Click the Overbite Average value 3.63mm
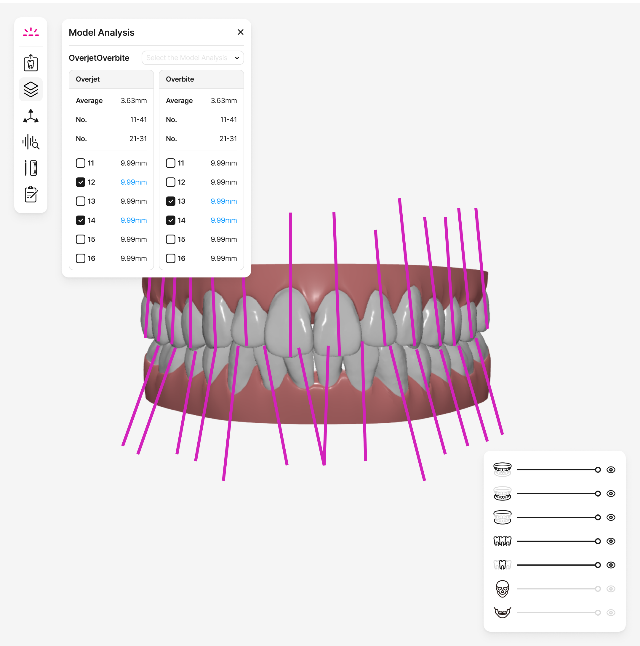Screen dimensions: 640x646 [x=224, y=101]
